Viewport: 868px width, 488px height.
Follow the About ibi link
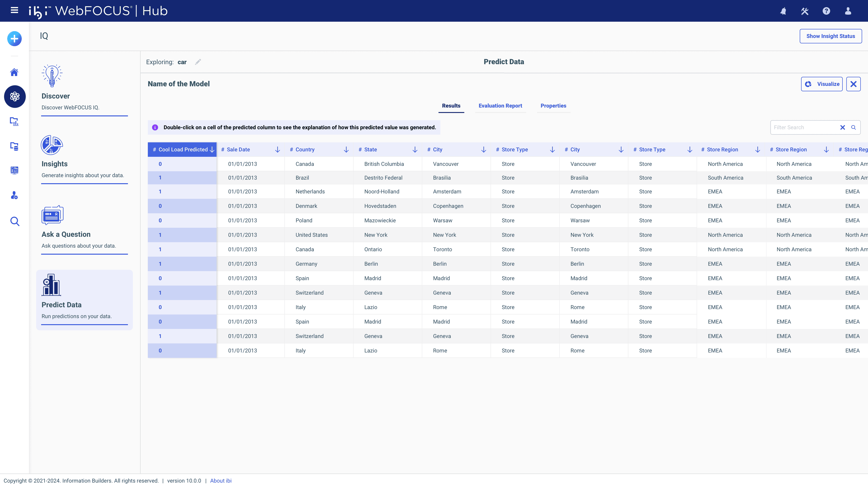(x=221, y=481)
